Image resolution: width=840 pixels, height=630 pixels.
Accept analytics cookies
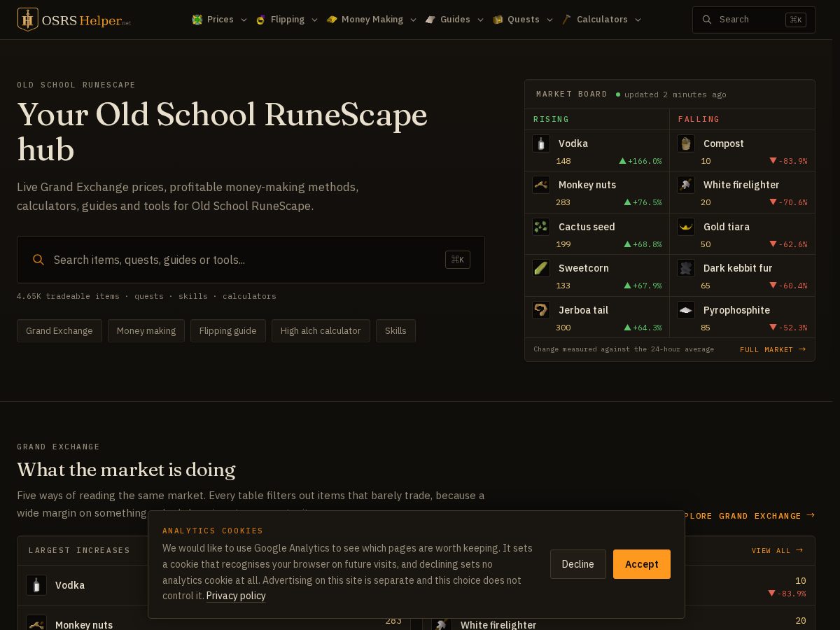642,564
